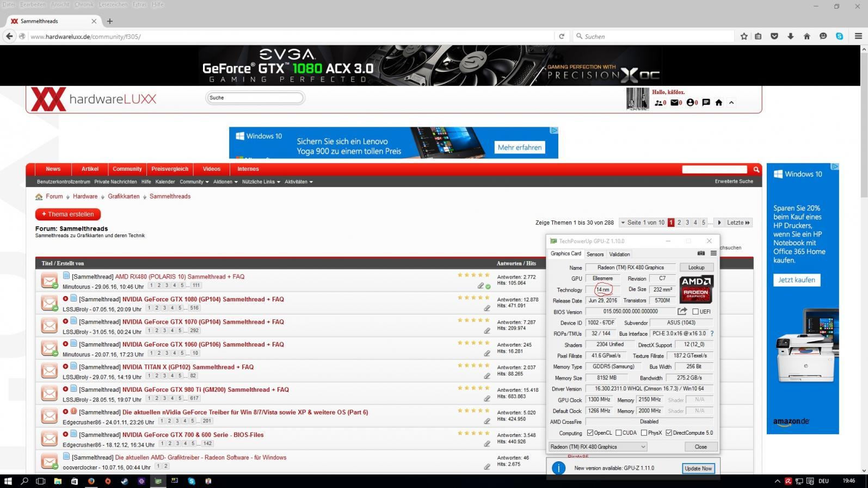Image resolution: width=868 pixels, height=488 pixels.
Task: Toggle the DirectCompute 5.0 checkbox
Action: coord(669,433)
